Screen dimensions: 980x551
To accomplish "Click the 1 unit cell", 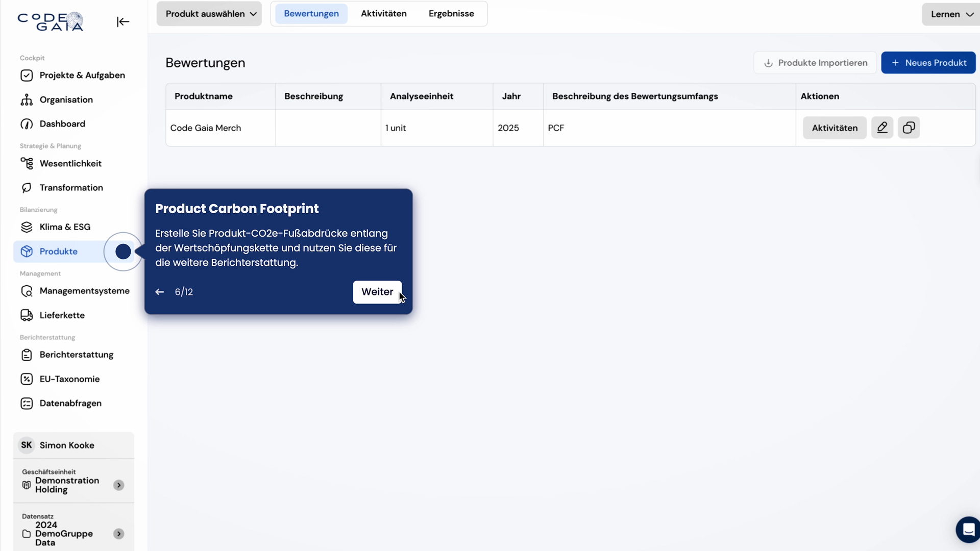I will pos(437,128).
